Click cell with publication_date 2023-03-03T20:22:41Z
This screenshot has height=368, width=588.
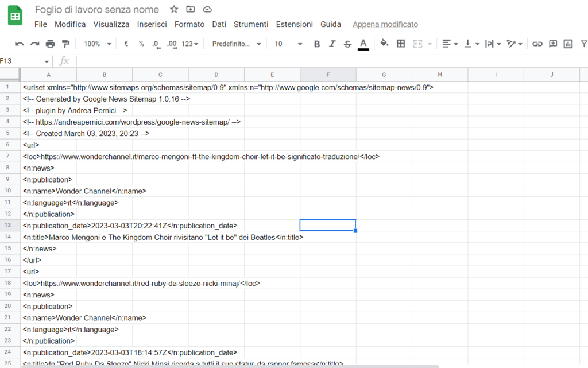pos(48,226)
